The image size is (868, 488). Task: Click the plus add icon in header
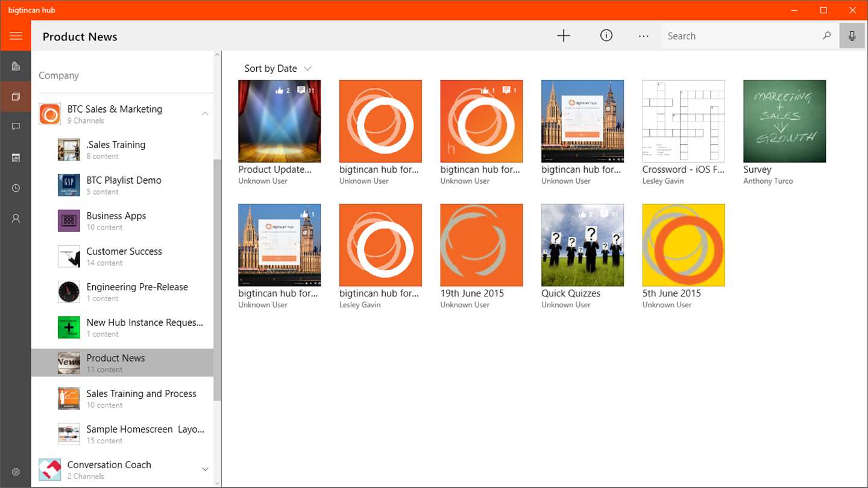click(x=564, y=36)
